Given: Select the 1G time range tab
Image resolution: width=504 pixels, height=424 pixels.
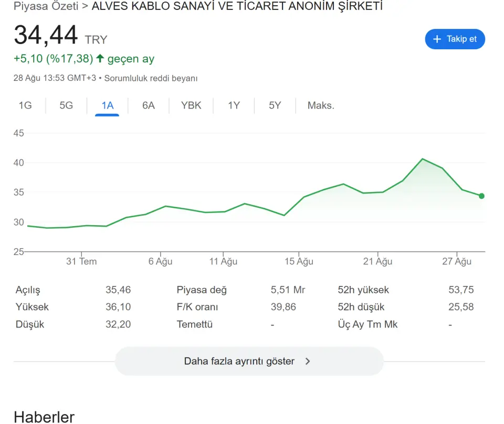Looking at the screenshot, I should coord(25,105).
